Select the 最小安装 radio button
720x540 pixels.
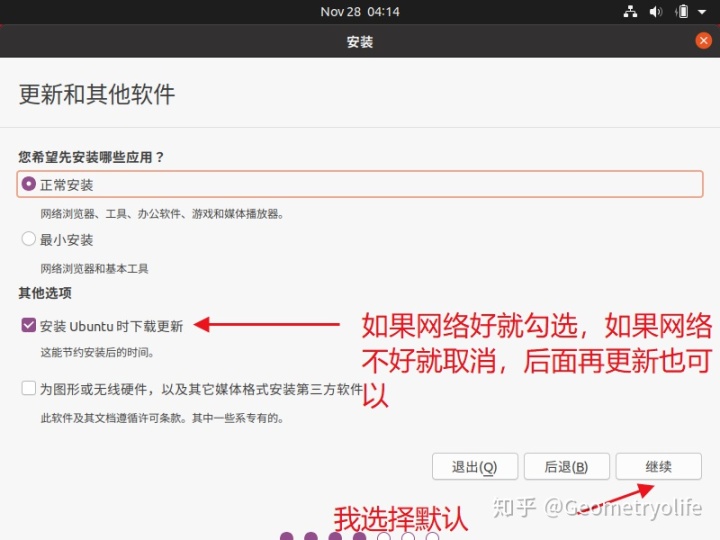click(x=28, y=239)
